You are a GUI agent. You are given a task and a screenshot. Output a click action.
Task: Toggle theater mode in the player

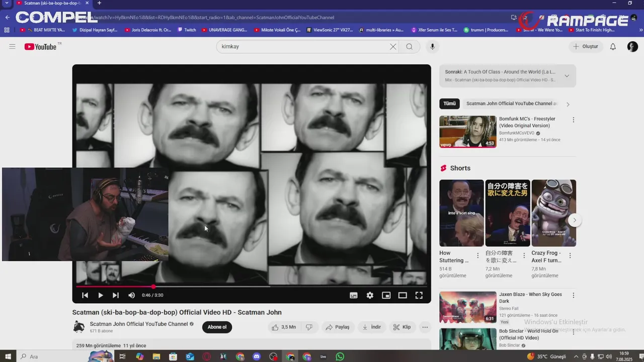(x=403, y=295)
